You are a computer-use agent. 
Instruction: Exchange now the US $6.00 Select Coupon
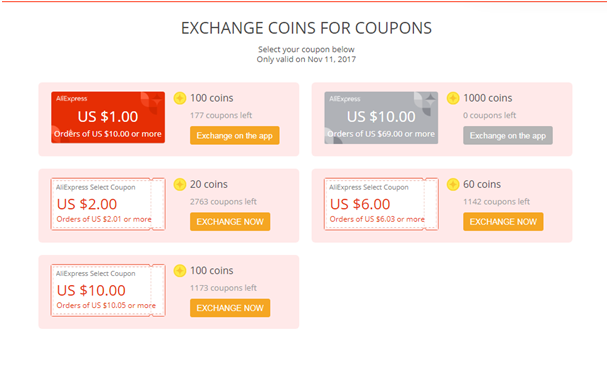tap(503, 222)
